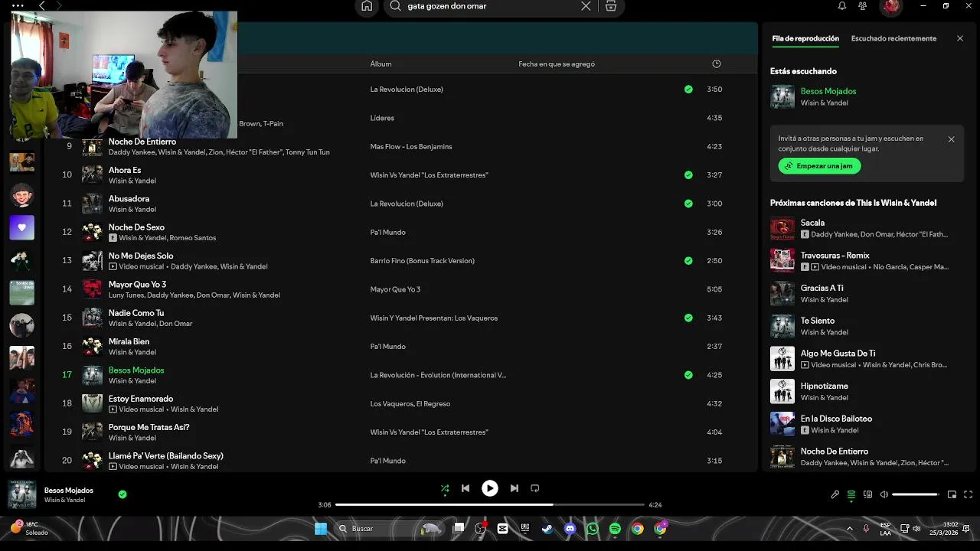Toggle saved checkmark for Abusadora
Viewport: 980px width, 551px height.
point(688,204)
